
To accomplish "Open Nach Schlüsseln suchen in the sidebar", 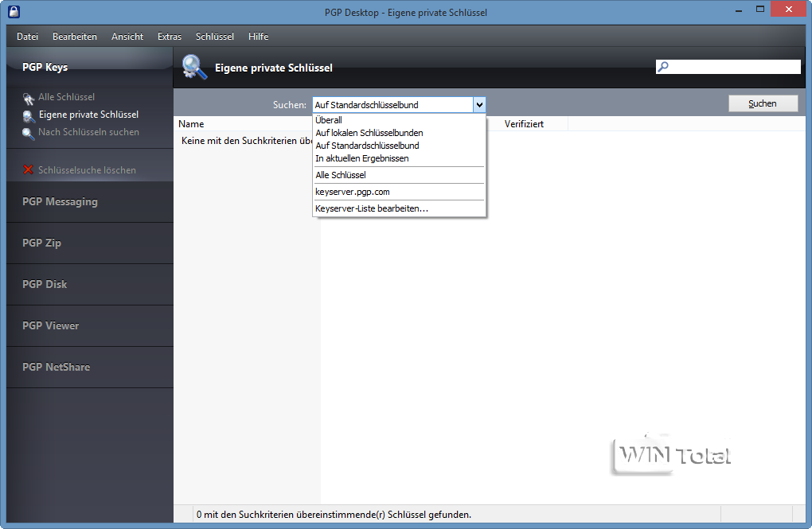I will click(88, 133).
